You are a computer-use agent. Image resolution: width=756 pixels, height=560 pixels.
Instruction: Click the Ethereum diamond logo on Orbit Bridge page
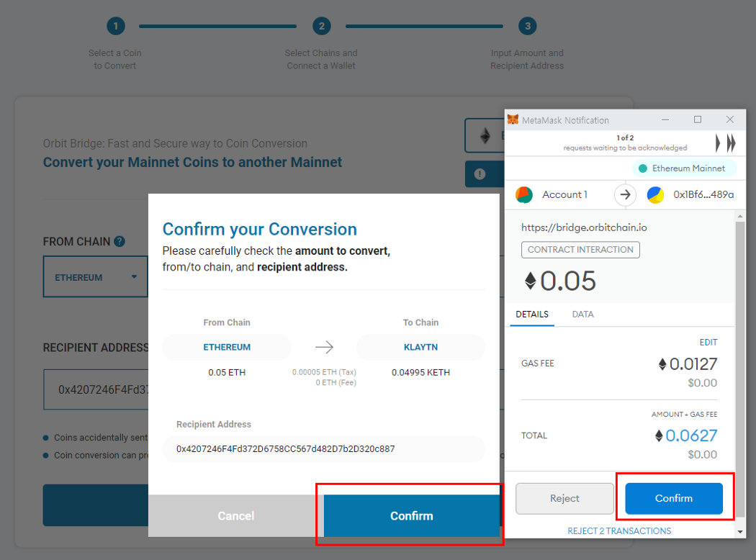coord(485,136)
